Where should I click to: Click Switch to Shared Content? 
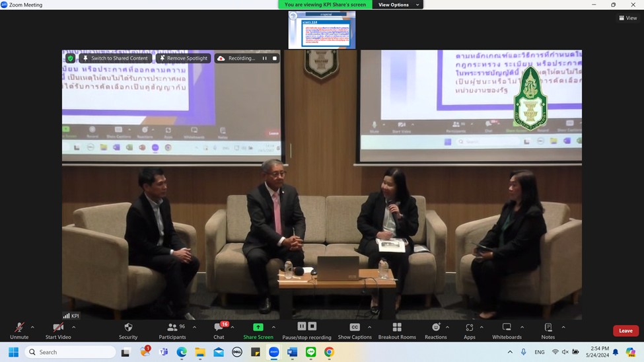pos(116,58)
